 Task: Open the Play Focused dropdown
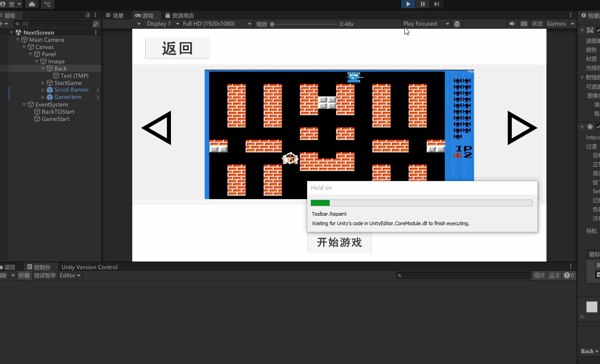pyautogui.click(x=426, y=24)
